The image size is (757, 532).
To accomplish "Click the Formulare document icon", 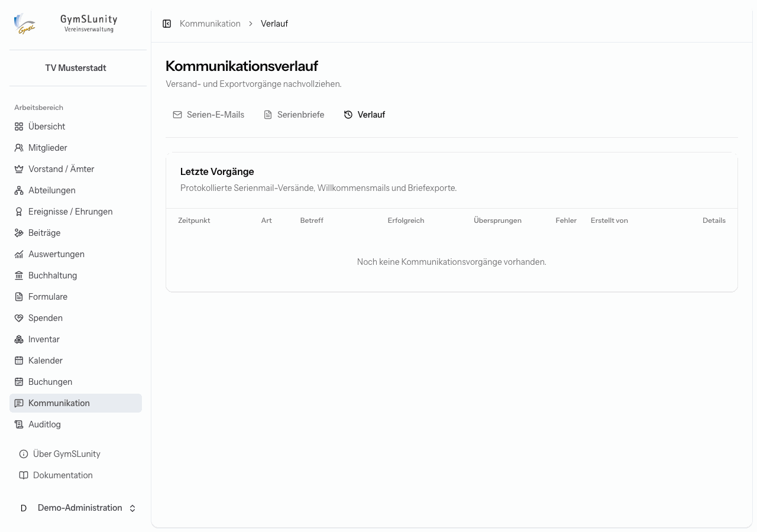I will coord(19,297).
